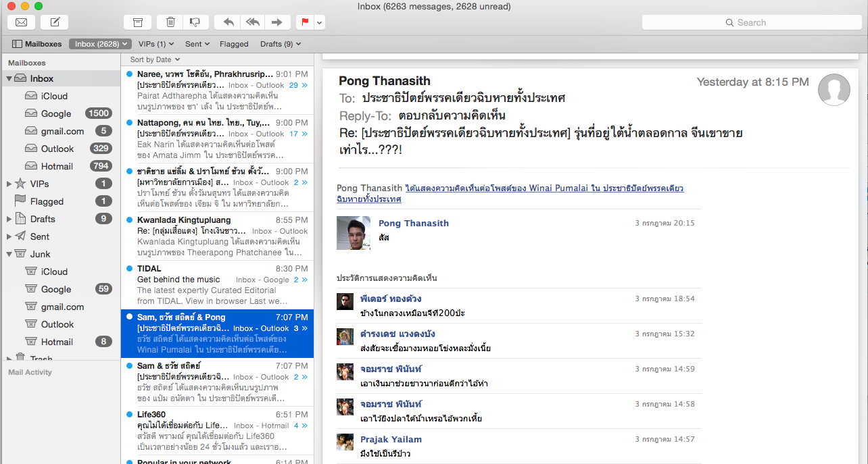The height and width of the screenshot is (464, 868).
Task: Click the Junk mailbox icon
Action: pos(20,254)
